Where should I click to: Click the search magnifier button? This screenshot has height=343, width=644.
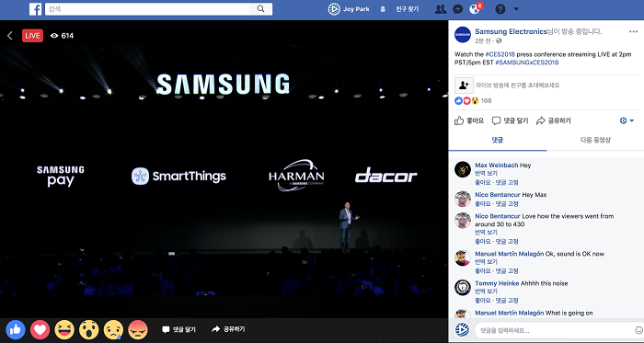pos(260,9)
